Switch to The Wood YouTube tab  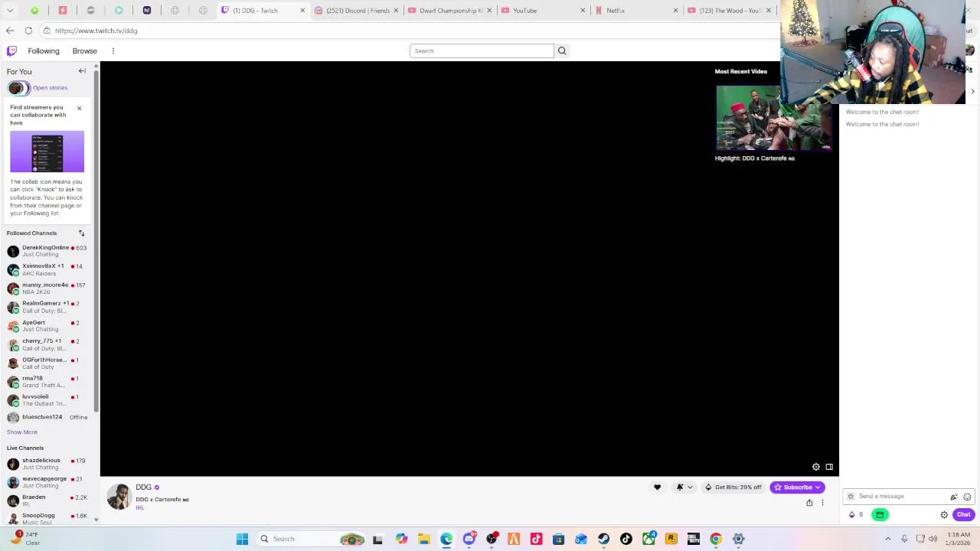pyautogui.click(x=729, y=11)
